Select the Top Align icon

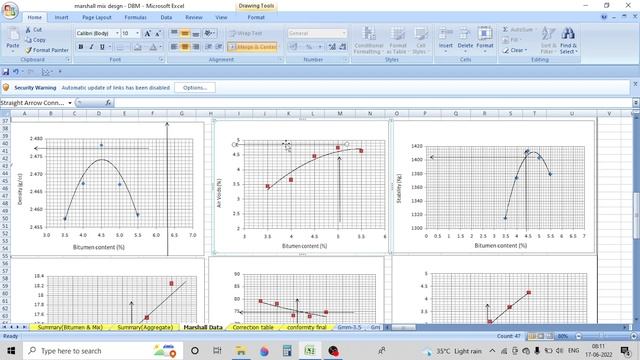[174, 33]
